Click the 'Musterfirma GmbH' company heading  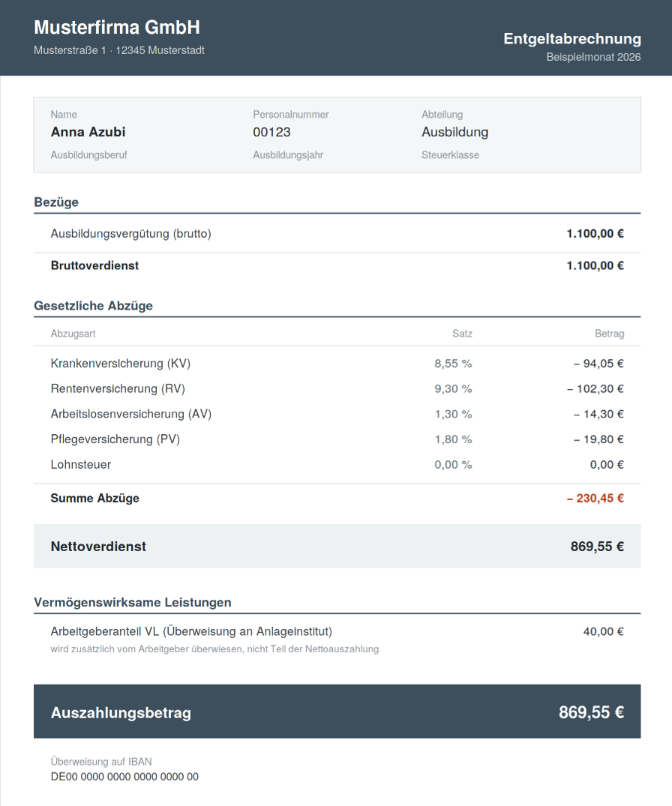[x=117, y=27]
